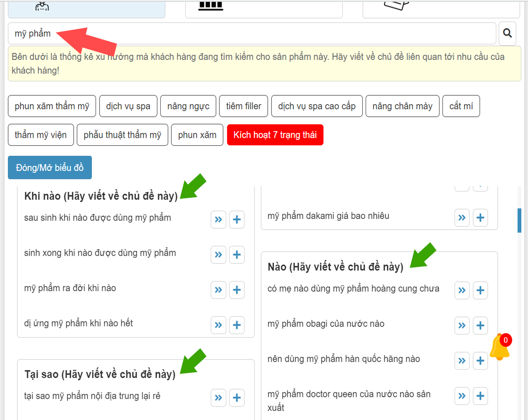
Task: Select the 'dịch vụ spa' keyword tag
Action: 128,106
